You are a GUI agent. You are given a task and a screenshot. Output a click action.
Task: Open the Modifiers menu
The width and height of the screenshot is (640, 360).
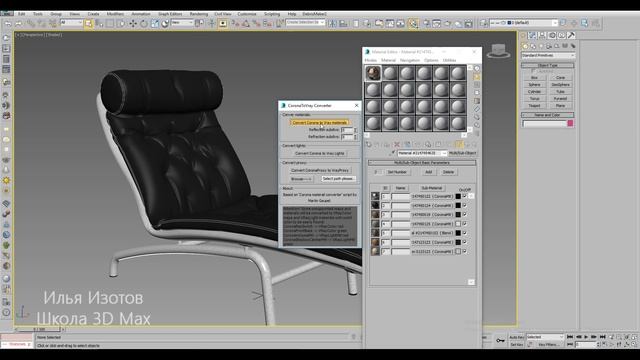[x=116, y=14]
